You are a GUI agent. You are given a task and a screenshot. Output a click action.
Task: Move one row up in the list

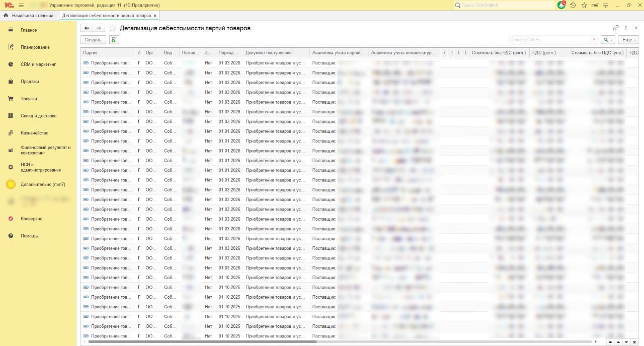[x=618, y=342]
